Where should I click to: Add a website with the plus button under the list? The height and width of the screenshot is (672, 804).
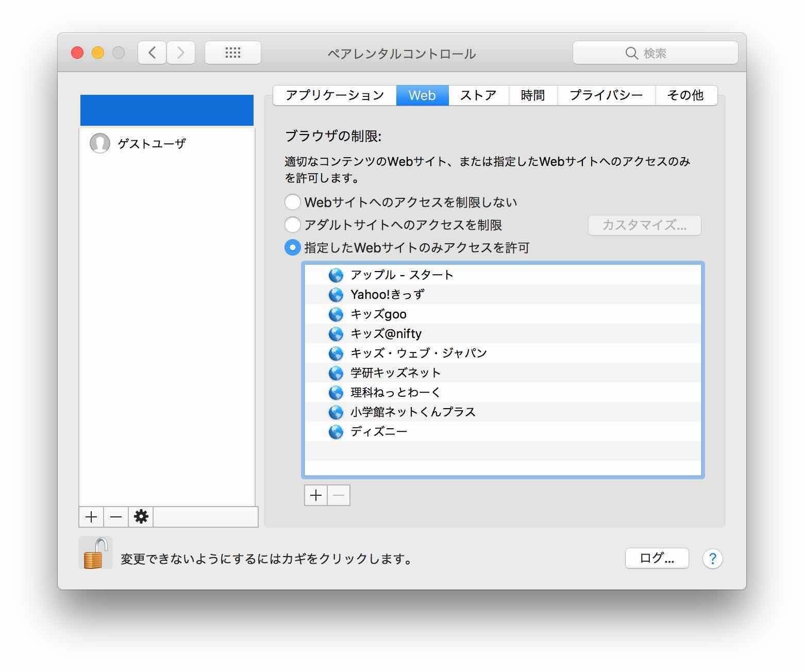[x=315, y=495]
